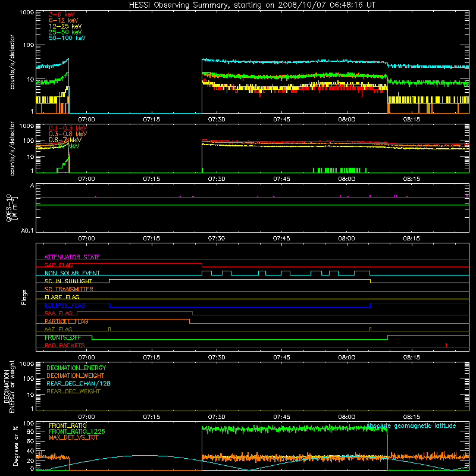This screenshot has width=476, height=476.
Task: Click the 'GOES-10 [W m-2]' axis label
Action: click(12, 208)
